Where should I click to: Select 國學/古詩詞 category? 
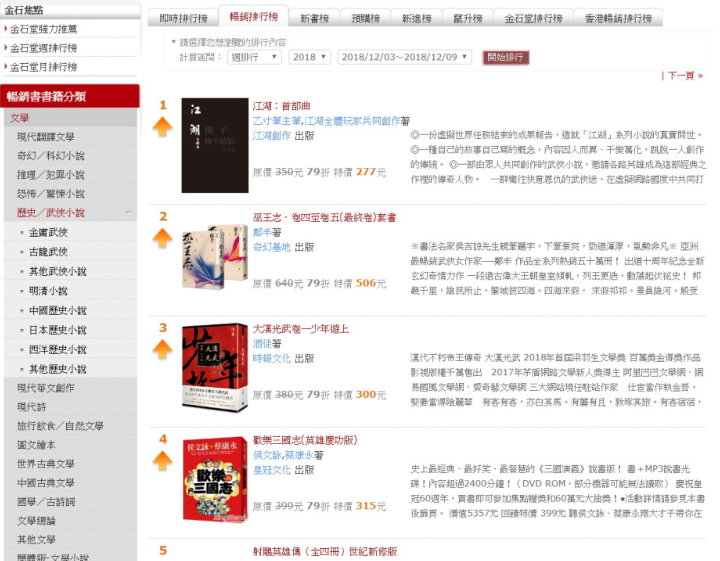[x=46, y=502]
